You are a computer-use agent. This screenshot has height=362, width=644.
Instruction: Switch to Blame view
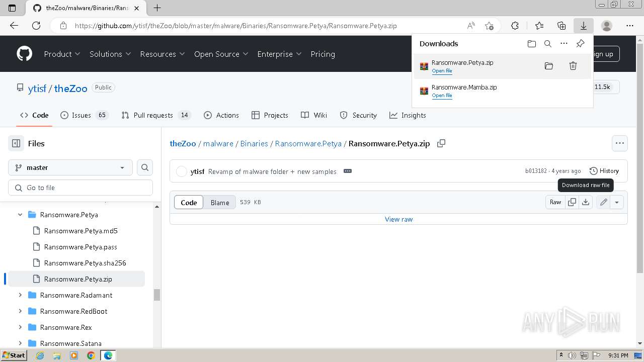coord(220,202)
